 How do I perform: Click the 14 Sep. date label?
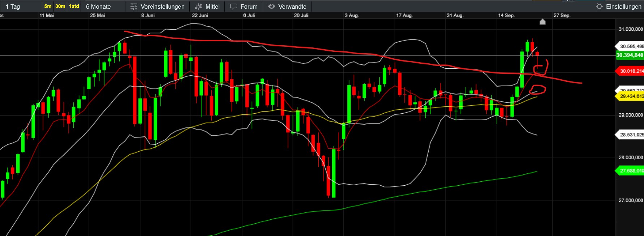click(506, 15)
